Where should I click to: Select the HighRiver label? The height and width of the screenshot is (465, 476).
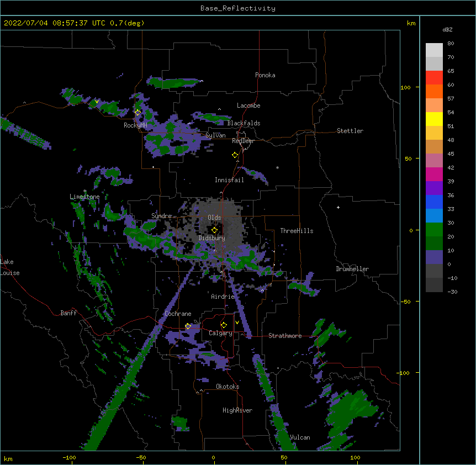coord(237,410)
